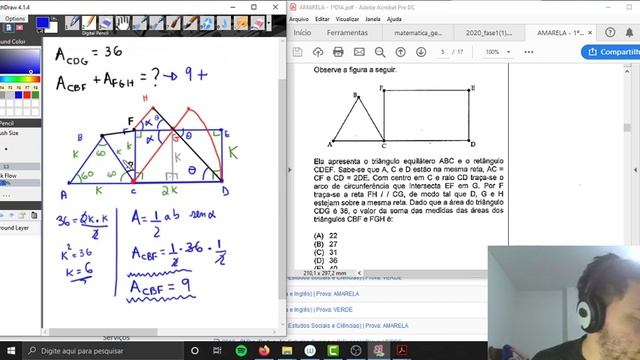Click the delete layer trash icon

tap(34, 216)
